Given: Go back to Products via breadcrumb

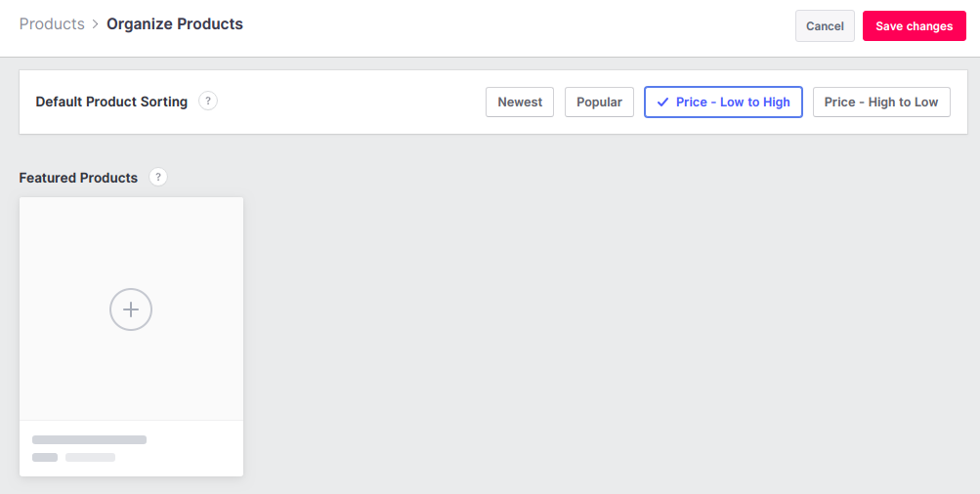Looking at the screenshot, I should [x=52, y=24].
